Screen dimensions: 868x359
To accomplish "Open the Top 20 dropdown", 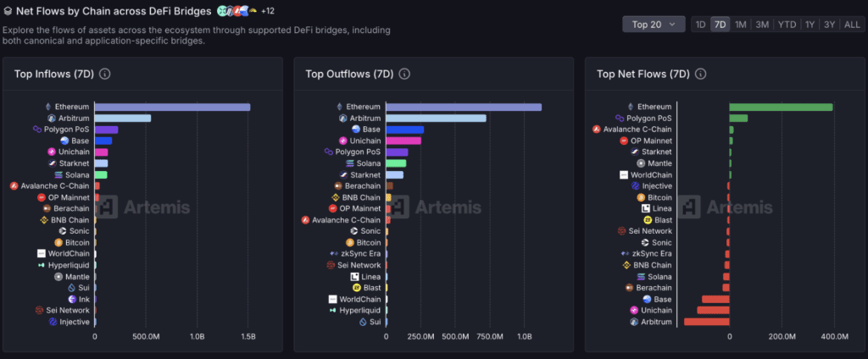I will [x=654, y=25].
